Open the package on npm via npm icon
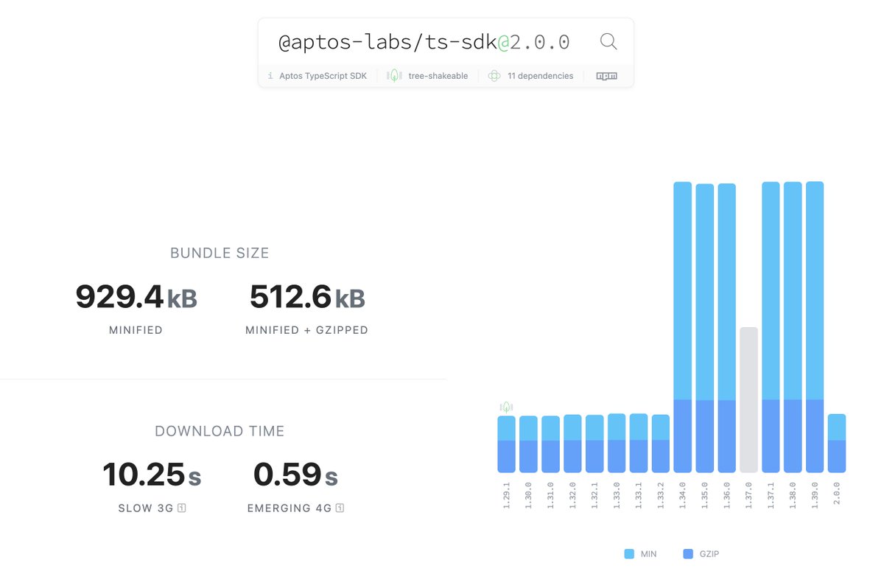 point(606,75)
